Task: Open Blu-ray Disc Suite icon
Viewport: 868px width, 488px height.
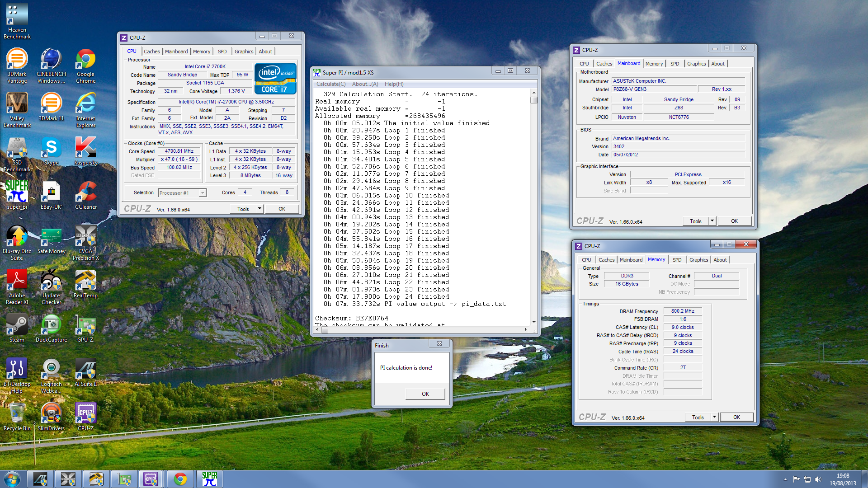Action: pos(17,243)
